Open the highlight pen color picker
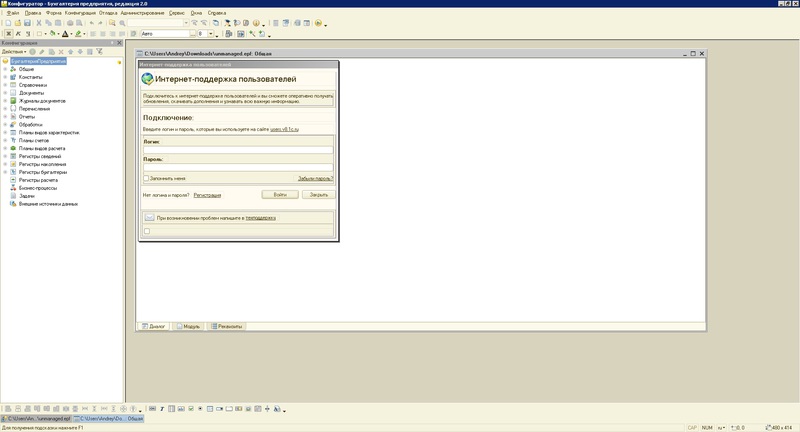Screen dimensions: 800x432 coord(78,34)
